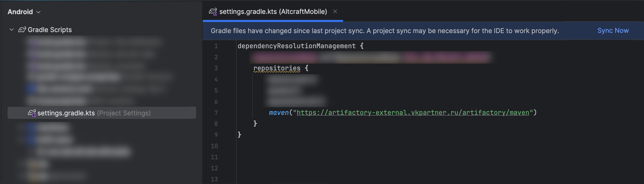Click the Sync Now link
This screenshot has width=644, height=184.
click(x=613, y=31)
